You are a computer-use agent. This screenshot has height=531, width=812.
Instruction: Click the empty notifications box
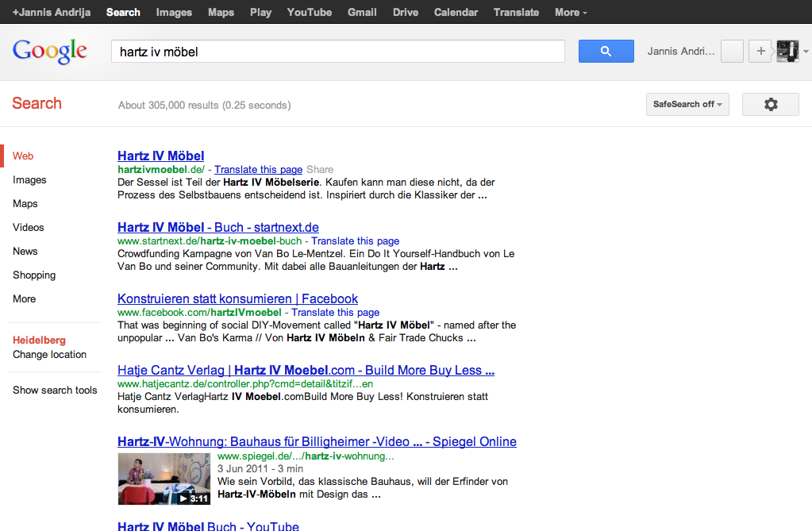[x=732, y=52]
